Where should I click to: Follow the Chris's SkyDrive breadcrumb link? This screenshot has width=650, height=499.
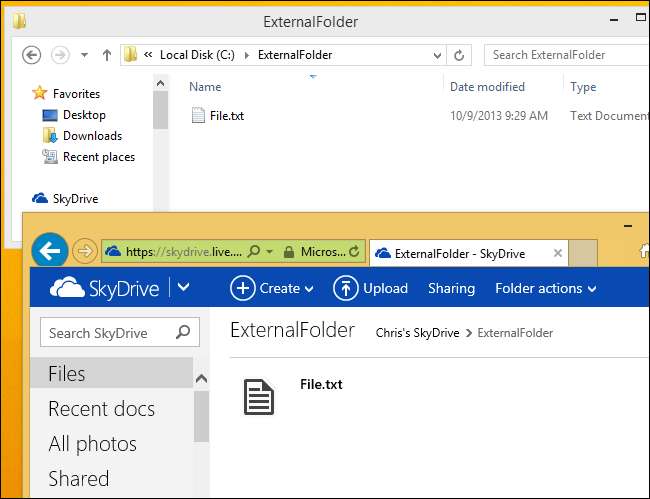419,332
